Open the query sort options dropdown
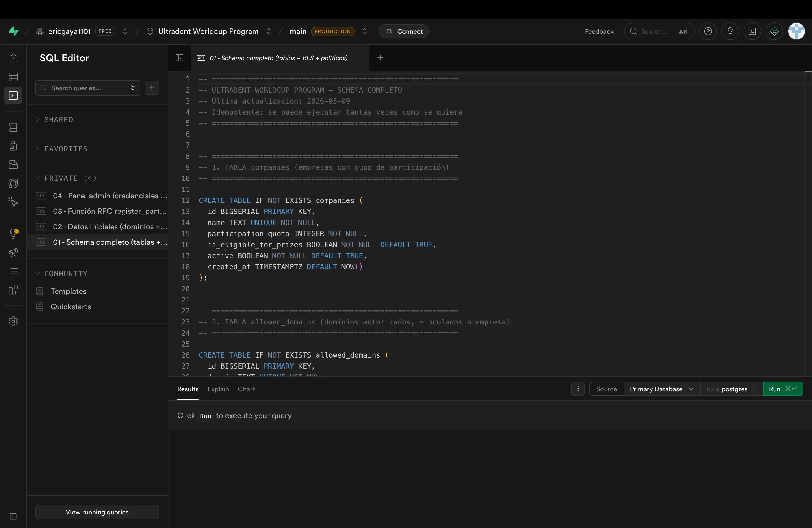 133,88
